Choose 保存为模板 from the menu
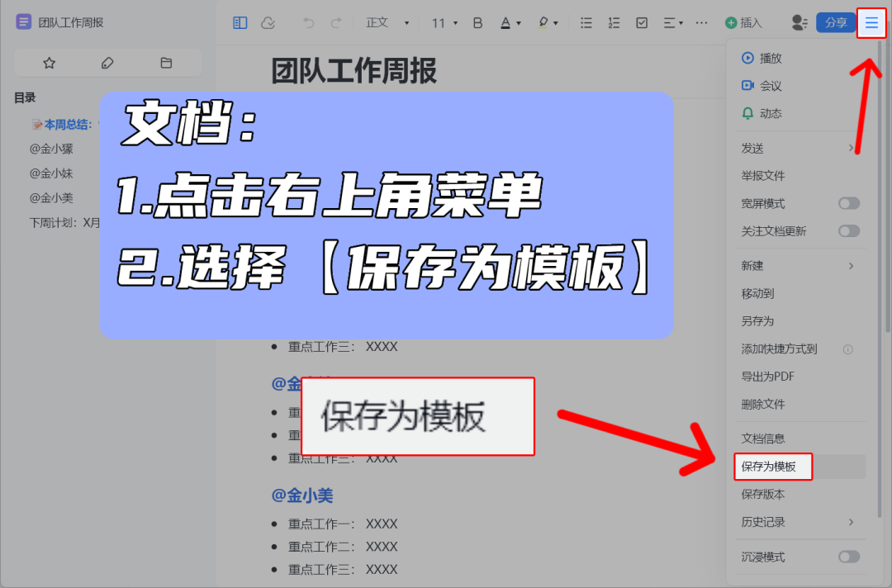The image size is (892, 588). pos(772,467)
